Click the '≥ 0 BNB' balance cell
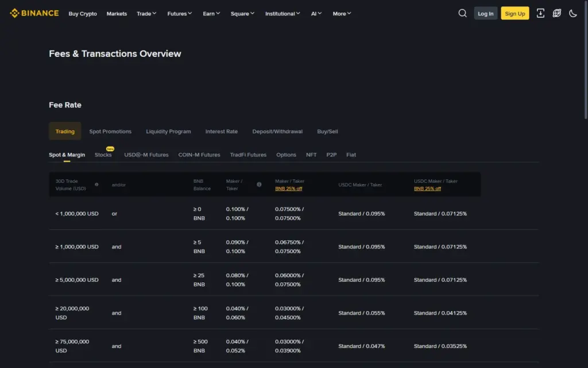Image resolution: width=588 pixels, height=368 pixels. coord(199,214)
